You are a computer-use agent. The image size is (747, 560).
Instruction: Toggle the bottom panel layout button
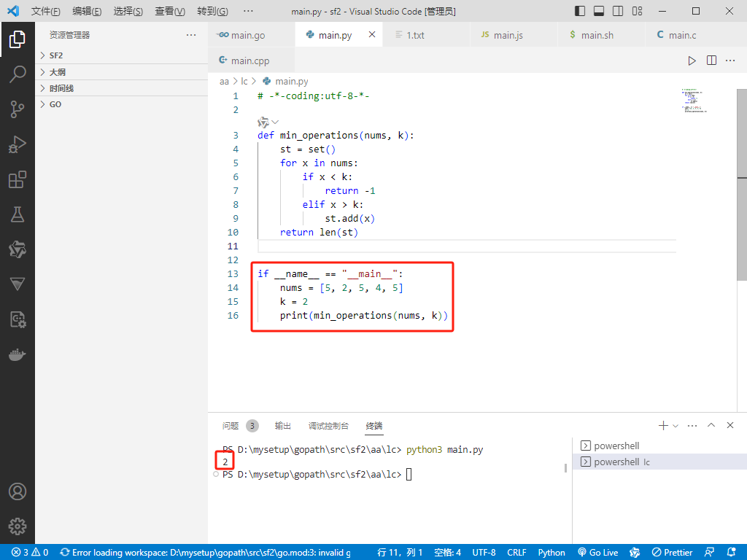(599, 11)
